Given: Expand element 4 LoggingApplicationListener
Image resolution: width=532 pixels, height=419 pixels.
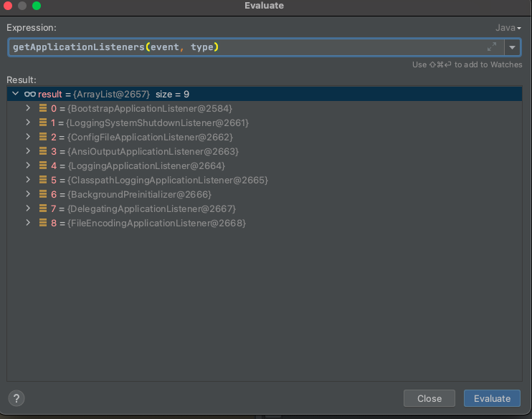Looking at the screenshot, I should tap(28, 165).
